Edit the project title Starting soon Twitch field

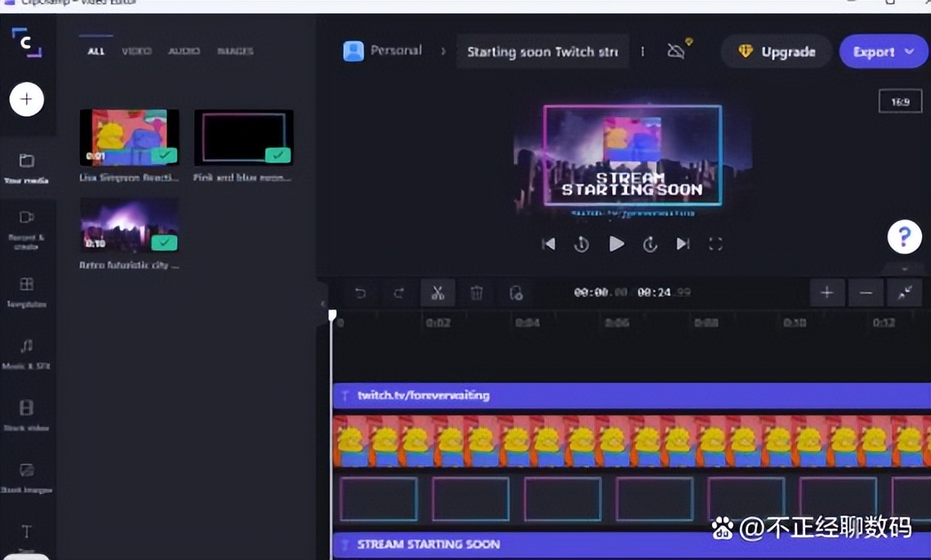click(543, 51)
